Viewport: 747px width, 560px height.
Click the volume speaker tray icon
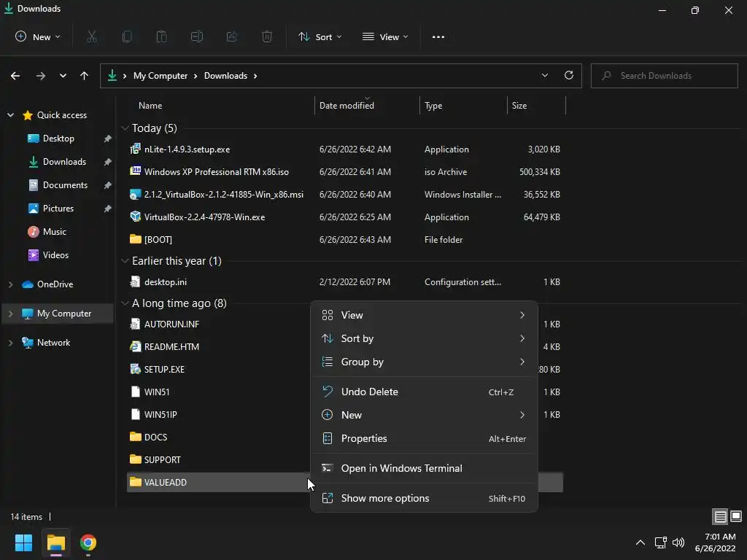pos(678,542)
